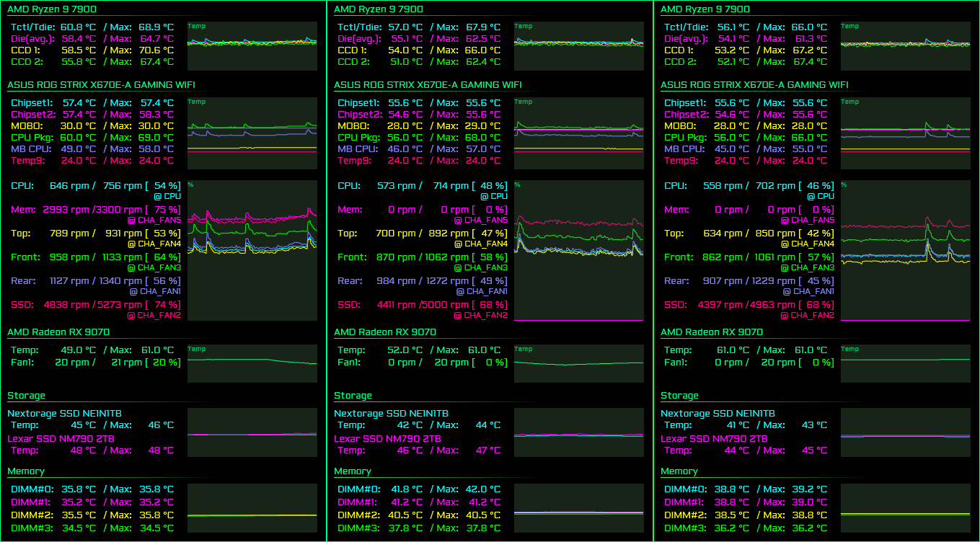
Task: Select the CPU fan speed 558 rpm
Action: click(x=721, y=186)
